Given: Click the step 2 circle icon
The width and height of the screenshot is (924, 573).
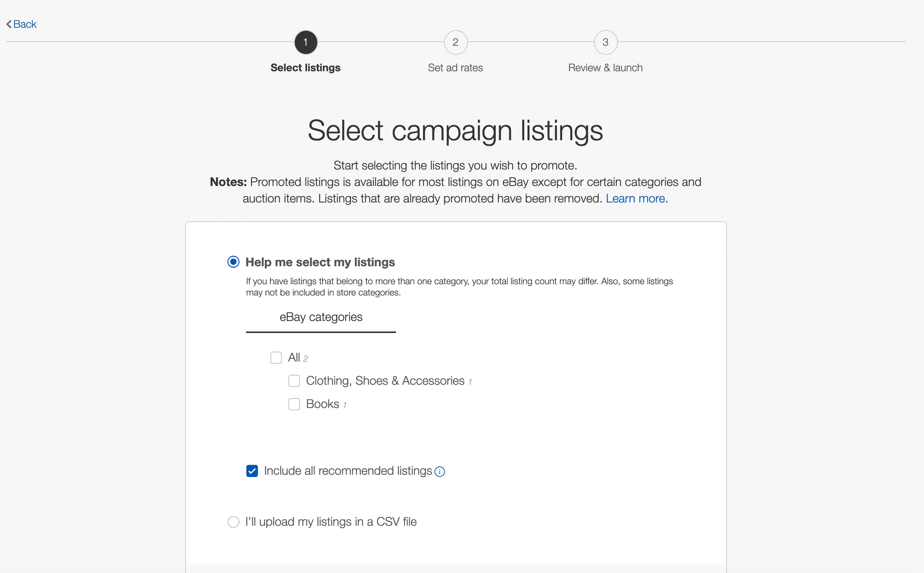Looking at the screenshot, I should click(455, 42).
